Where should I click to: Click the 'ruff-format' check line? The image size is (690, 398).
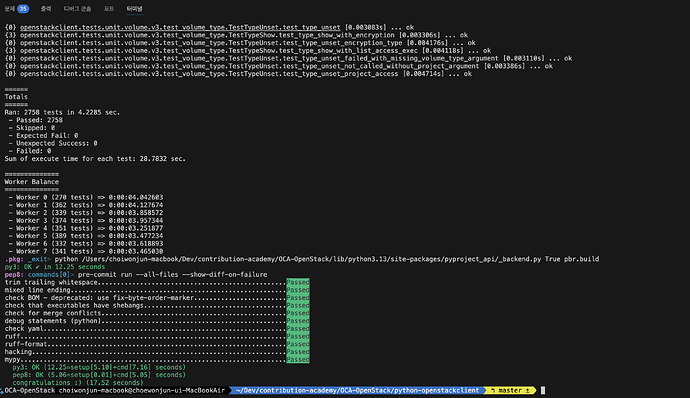pos(145,344)
